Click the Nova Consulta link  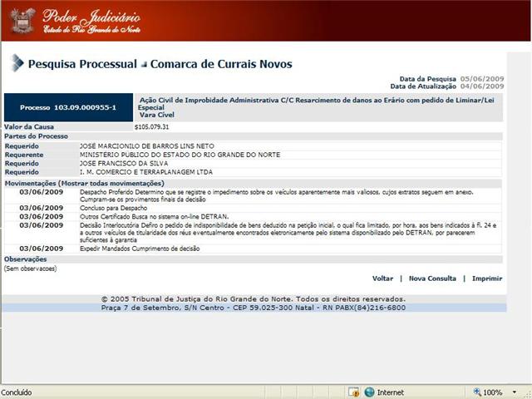[x=432, y=278]
